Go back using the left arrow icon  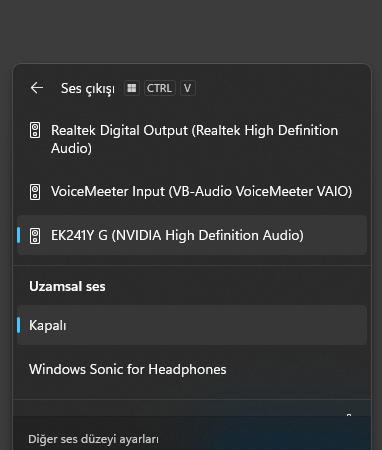click(x=37, y=88)
